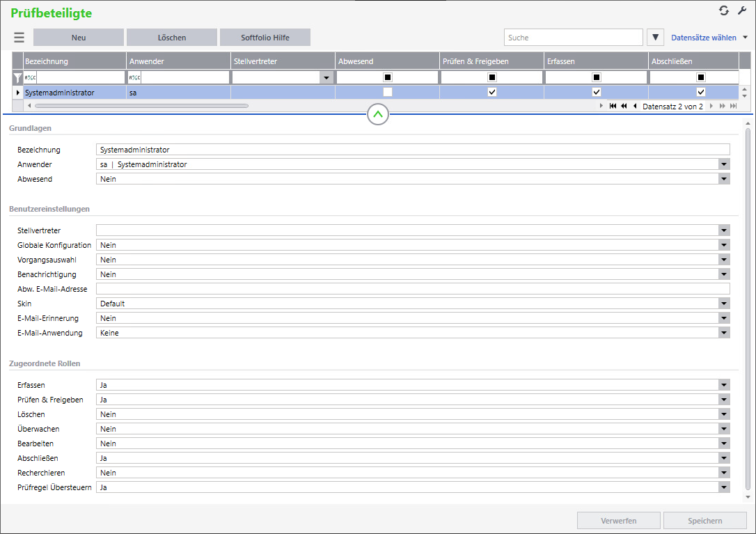
Task: Collapse the grid with green chevron circle
Action: coord(377,115)
